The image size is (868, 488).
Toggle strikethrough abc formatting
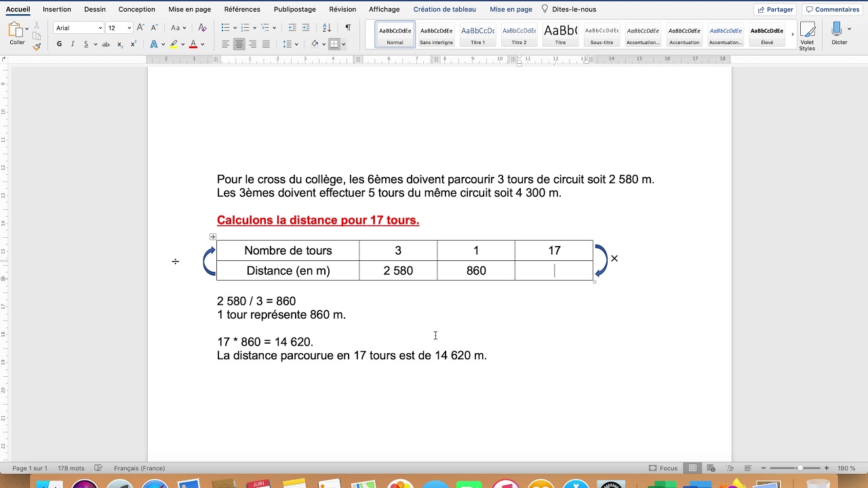click(x=106, y=44)
